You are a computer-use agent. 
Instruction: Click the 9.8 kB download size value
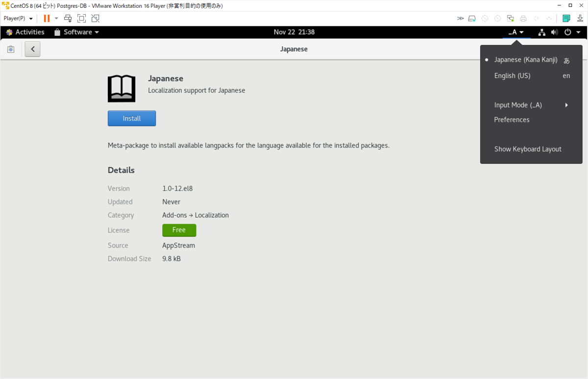tap(171, 258)
